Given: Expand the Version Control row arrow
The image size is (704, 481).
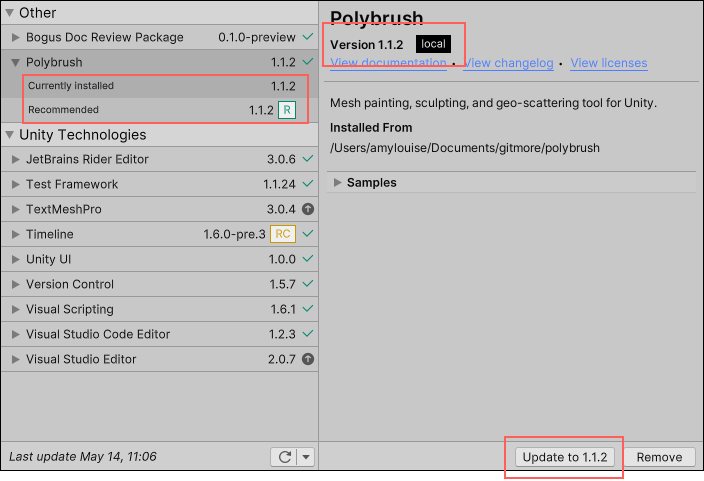Looking at the screenshot, I should point(16,284).
